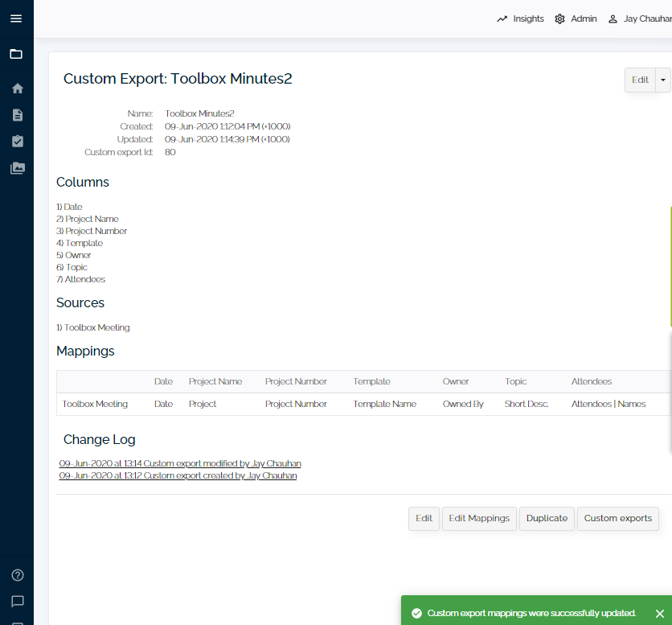This screenshot has width=672, height=625.
Task: Open the checklist clipboard icon
Action: coord(17,141)
